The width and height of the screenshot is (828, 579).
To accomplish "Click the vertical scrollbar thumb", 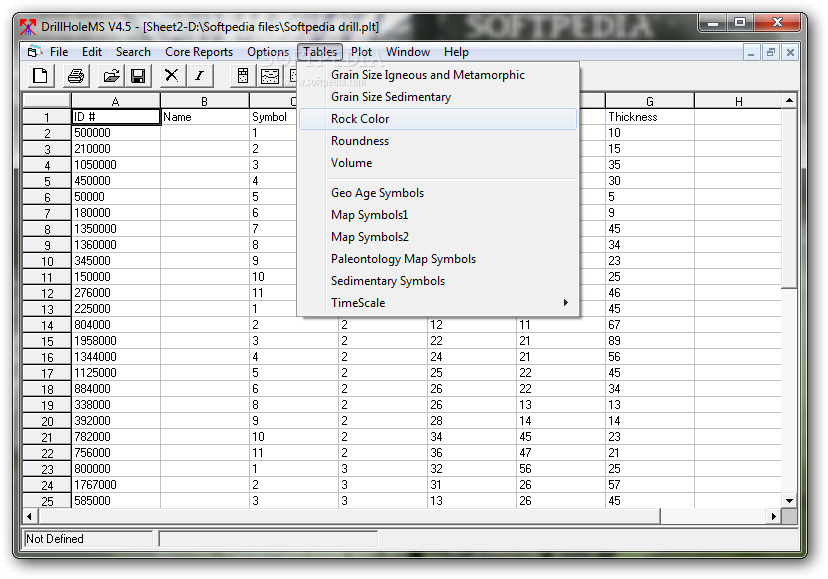I will coord(789,198).
